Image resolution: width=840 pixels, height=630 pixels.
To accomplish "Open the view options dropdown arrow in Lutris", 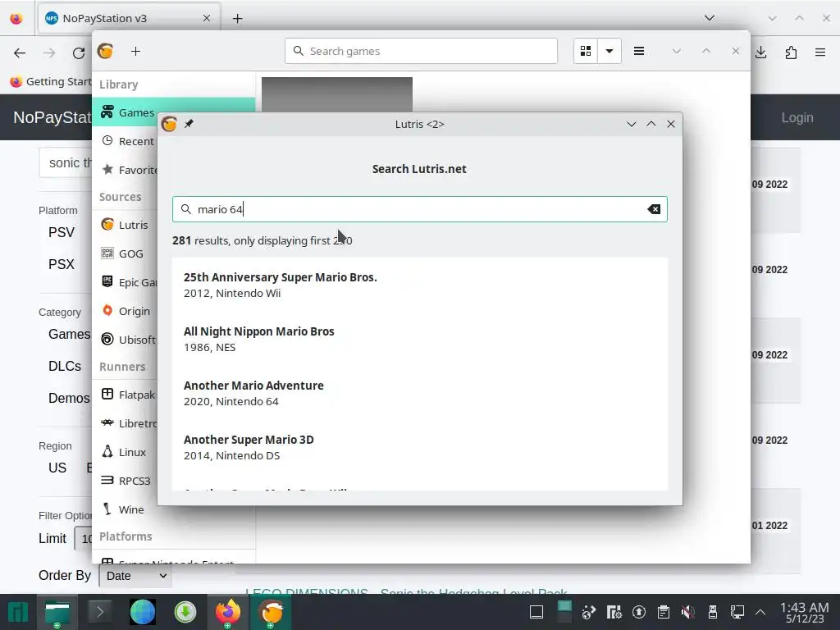I will click(609, 52).
